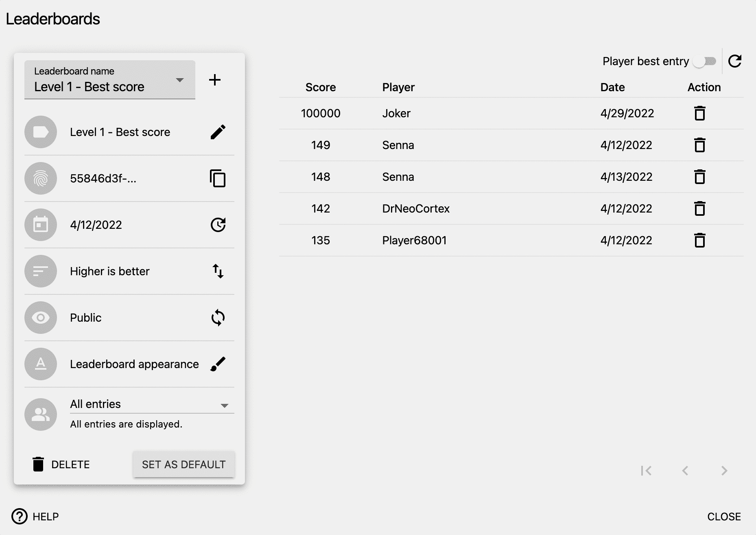Enable the Player best entry switch
This screenshot has height=535, width=756.
point(705,61)
